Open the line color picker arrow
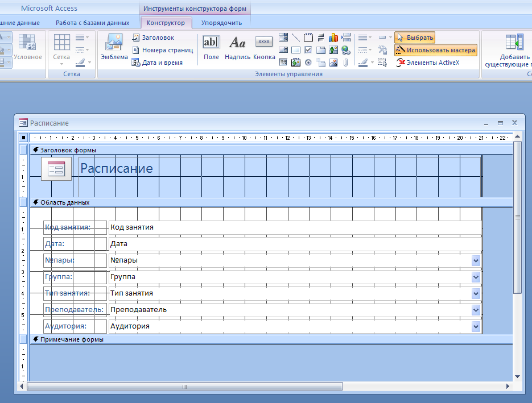Screen dimensions: 532x403 371,63
